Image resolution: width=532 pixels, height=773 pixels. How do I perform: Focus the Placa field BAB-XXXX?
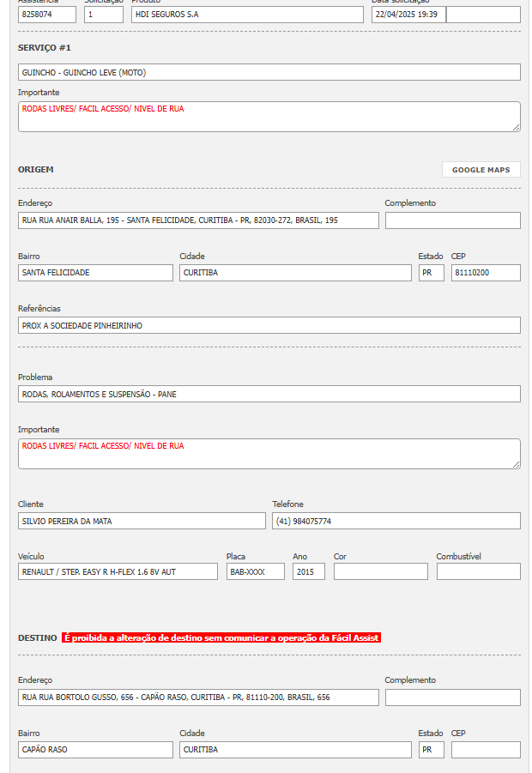pos(255,571)
